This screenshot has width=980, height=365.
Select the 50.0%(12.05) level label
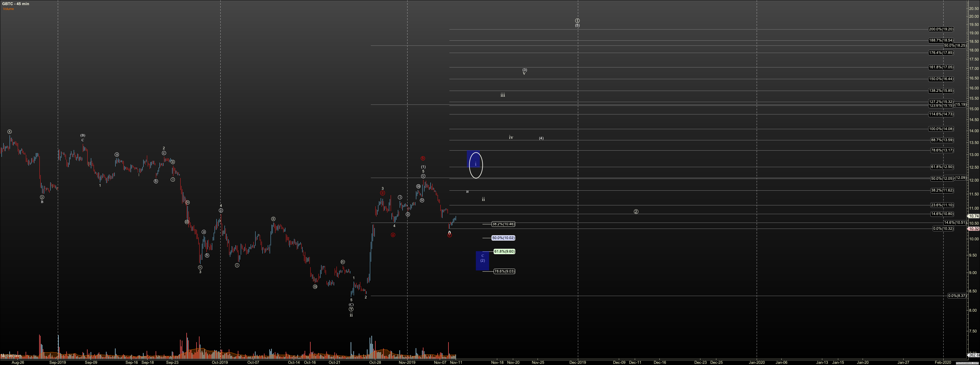(x=942, y=179)
